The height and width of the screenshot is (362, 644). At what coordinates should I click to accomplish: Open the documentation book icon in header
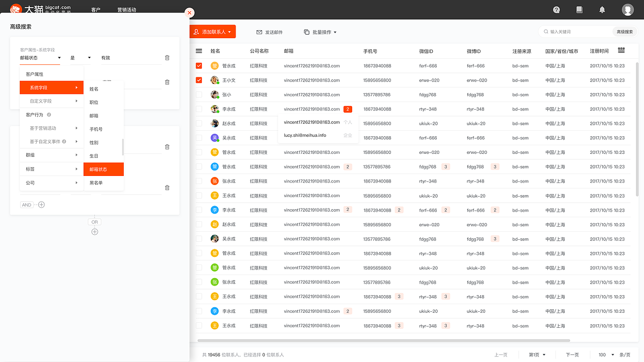579,10
